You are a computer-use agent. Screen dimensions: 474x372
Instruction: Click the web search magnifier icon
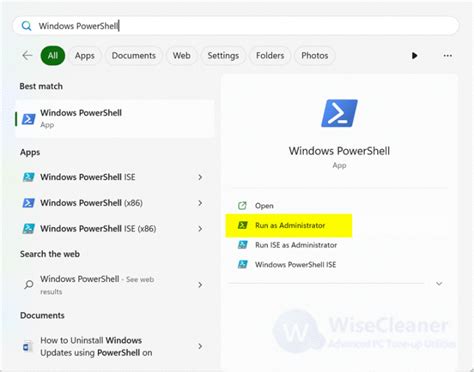(x=29, y=285)
